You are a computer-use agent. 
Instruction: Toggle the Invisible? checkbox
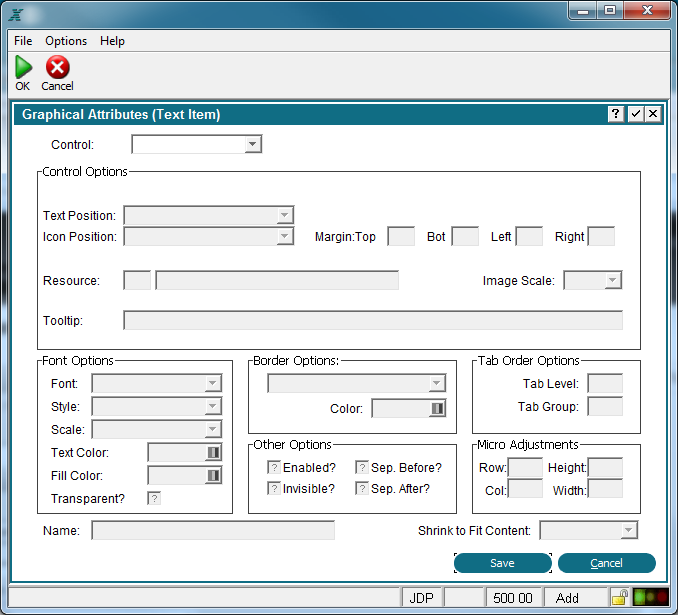click(274, 488)
